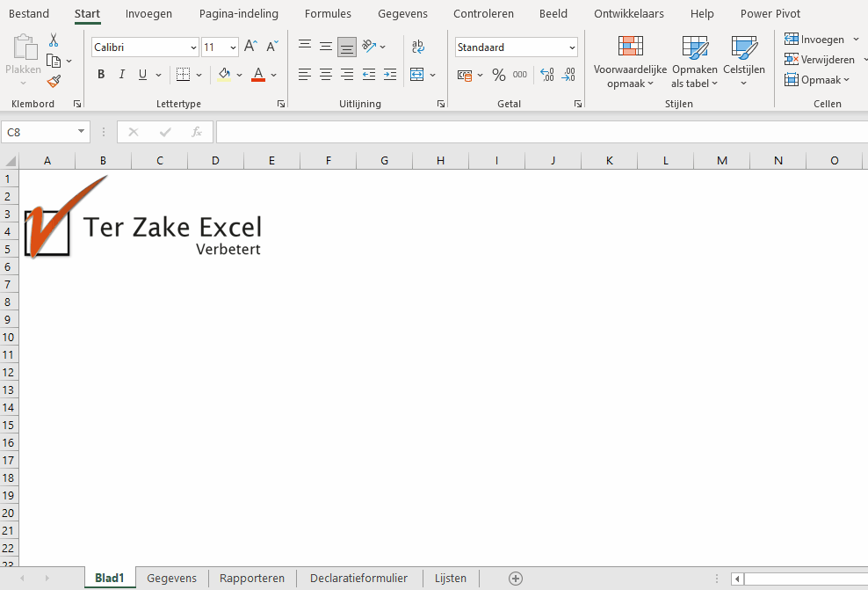Image resolution: width=868 pixels, height=590 pixels.
Task: Open Getal dialog launcher
Action: 578,104
